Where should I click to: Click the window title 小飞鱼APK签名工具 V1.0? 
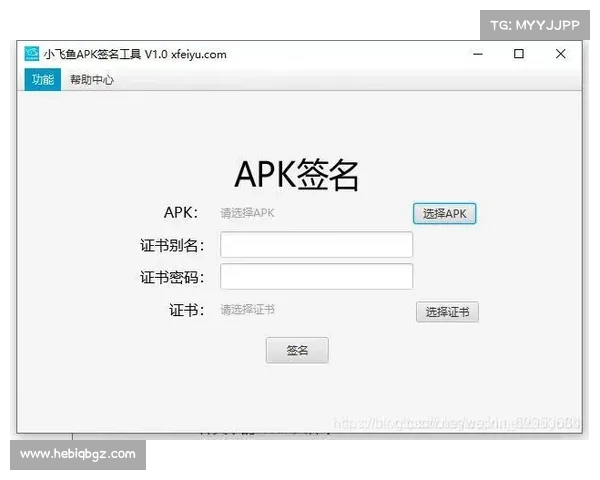tap(105, 54)
